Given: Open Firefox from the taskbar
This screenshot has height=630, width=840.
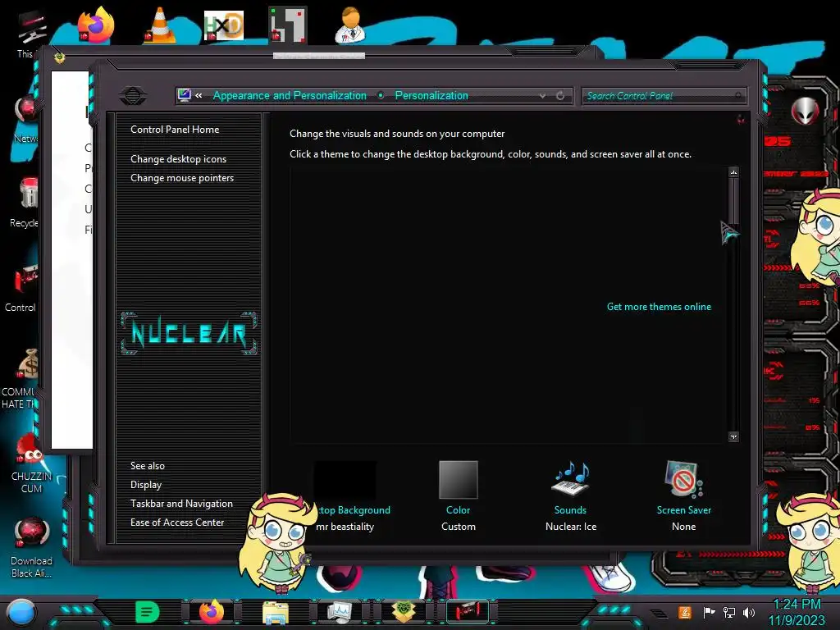Looking at the screenshot, I should click(x=212, y=612).
